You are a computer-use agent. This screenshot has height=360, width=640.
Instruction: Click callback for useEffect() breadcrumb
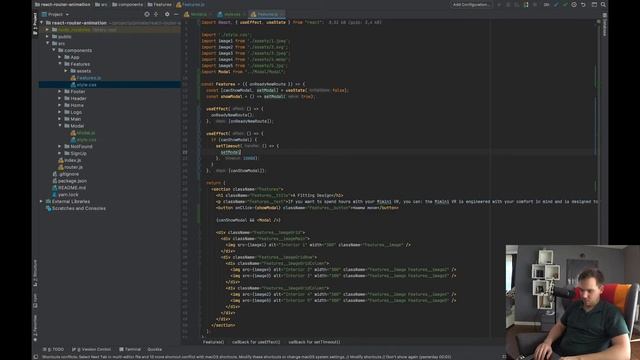[x=256, y=342]
